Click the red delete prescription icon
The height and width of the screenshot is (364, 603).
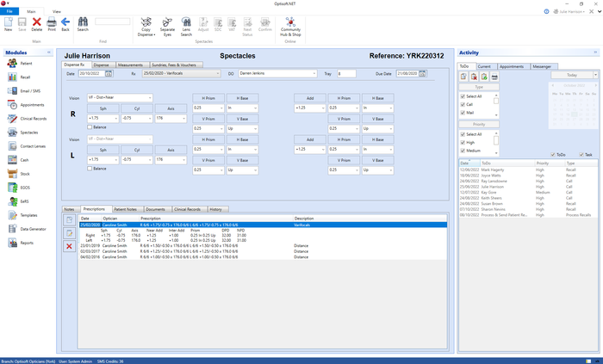69,246
